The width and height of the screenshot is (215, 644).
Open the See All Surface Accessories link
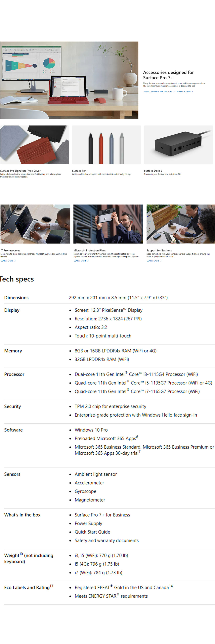(158, 91)
